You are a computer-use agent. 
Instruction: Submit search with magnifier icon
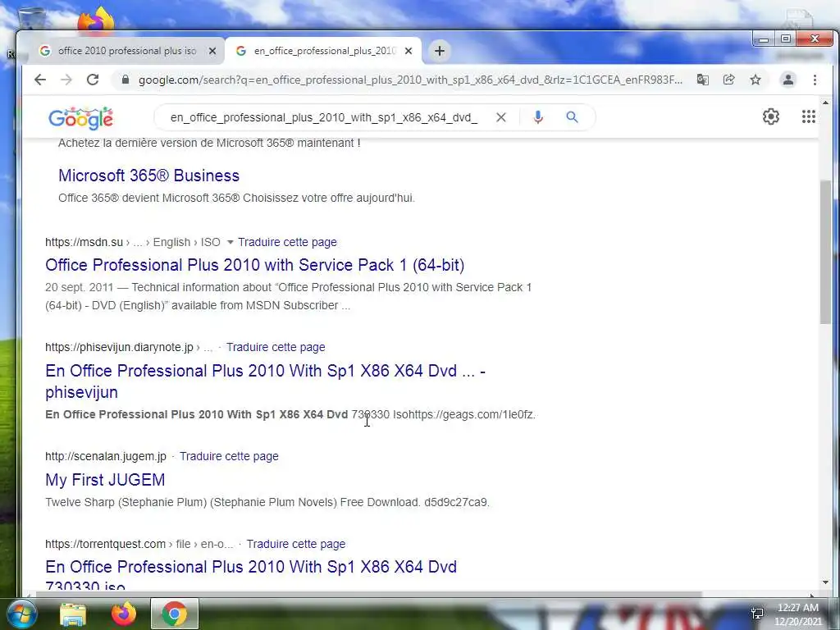click(x=572, y=117)
